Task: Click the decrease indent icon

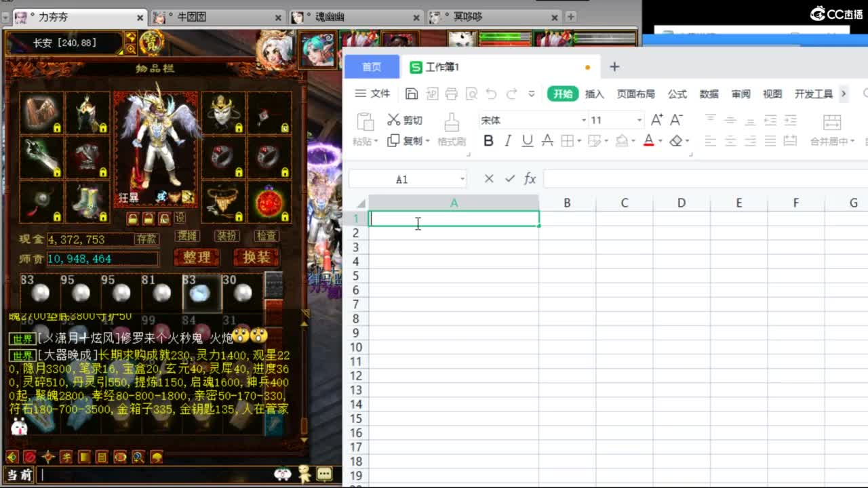Action: click(x=770, y=120)
